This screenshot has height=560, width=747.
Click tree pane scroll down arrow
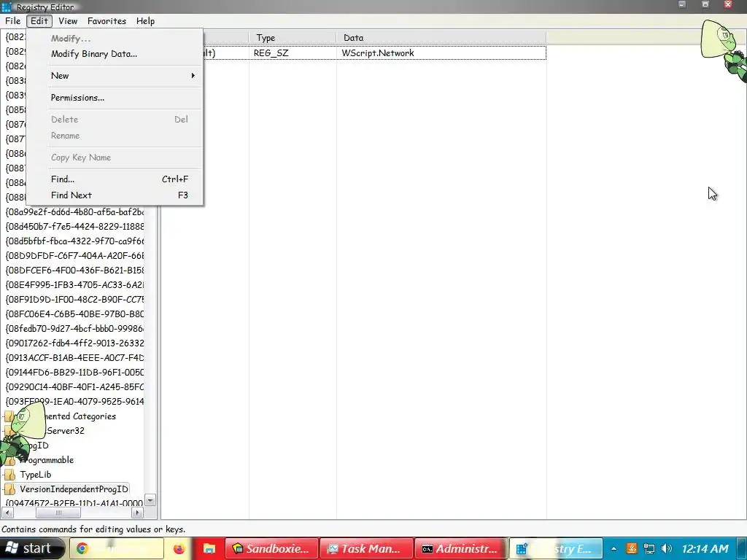pos(150,500)
